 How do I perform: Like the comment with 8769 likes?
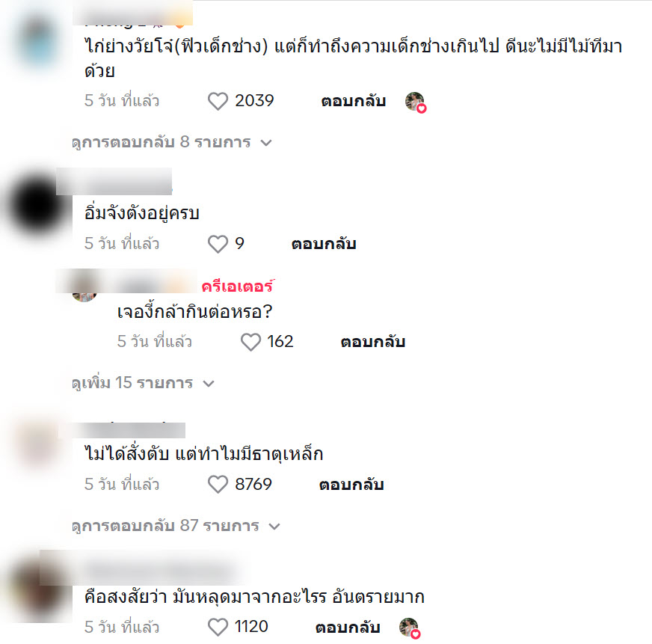tap(218, 485)
